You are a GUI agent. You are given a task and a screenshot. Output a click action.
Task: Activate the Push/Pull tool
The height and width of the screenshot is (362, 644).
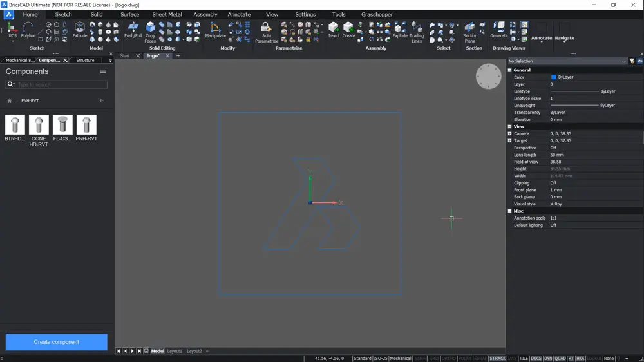tap(133, 30)
